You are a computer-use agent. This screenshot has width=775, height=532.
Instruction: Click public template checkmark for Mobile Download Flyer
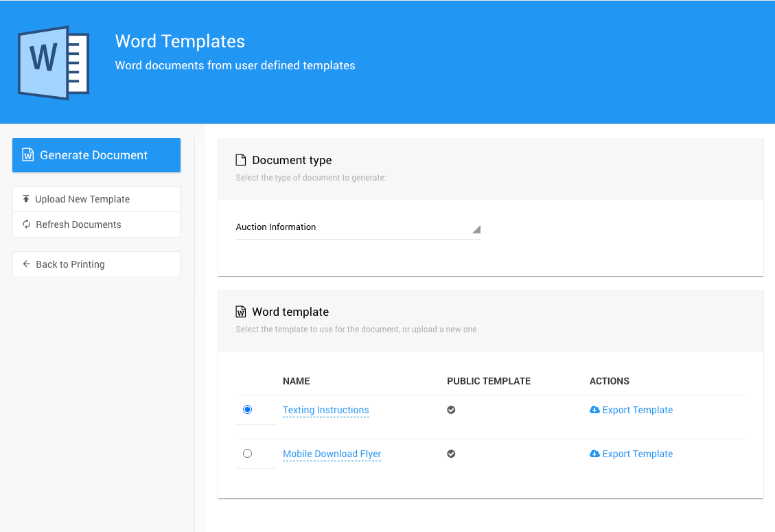451,454
